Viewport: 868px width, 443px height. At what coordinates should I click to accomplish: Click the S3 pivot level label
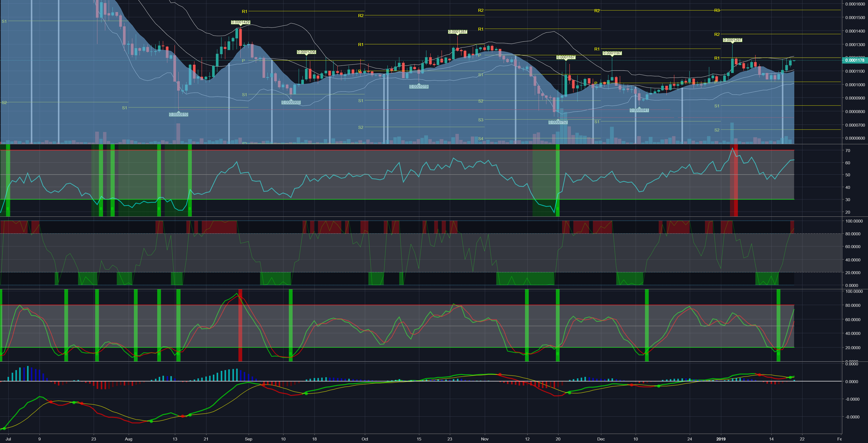(x=481, y=120)
